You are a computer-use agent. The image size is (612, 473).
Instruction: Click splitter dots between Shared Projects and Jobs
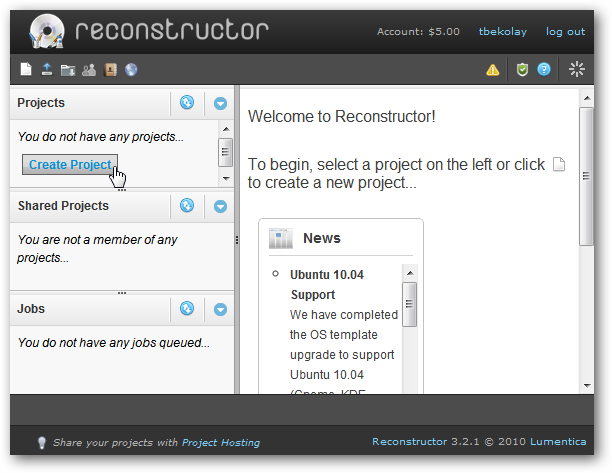122,293
